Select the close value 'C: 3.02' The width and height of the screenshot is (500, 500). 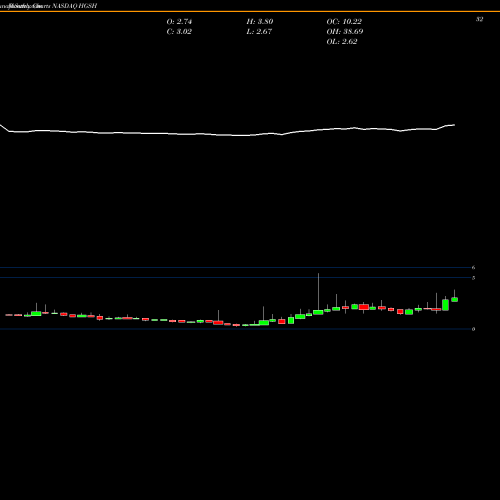pos(179,32)
